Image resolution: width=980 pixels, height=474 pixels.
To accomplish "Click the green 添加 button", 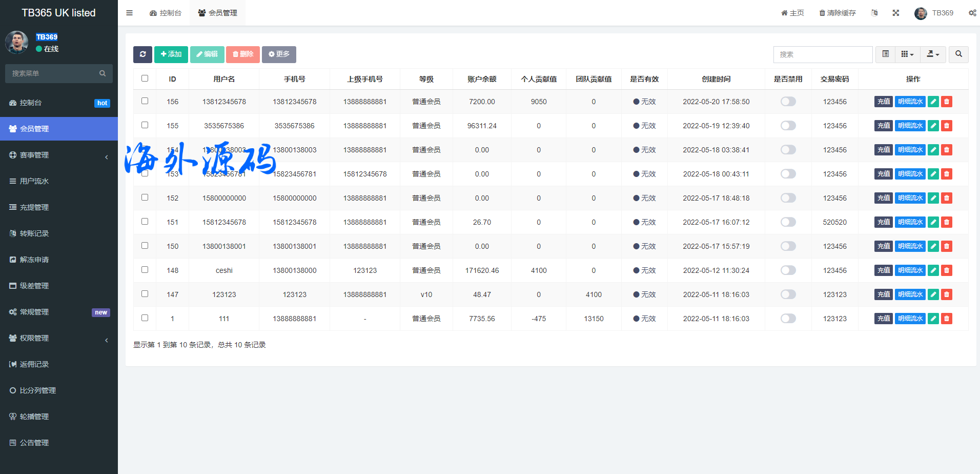I will pos(171,54).
